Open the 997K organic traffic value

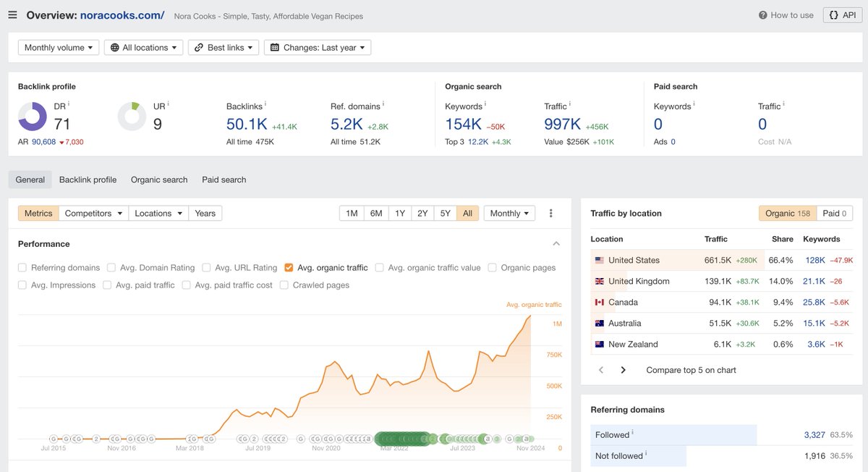tap(563, 125)
